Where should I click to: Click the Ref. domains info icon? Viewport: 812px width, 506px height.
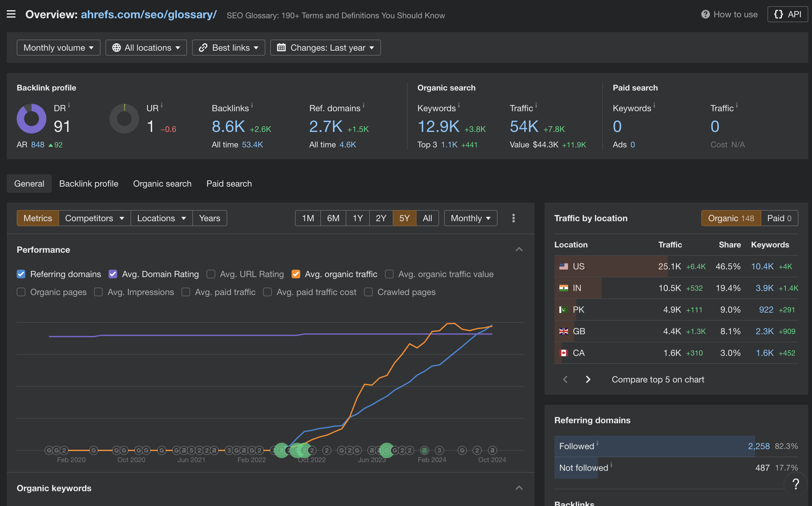coord(363,105)
